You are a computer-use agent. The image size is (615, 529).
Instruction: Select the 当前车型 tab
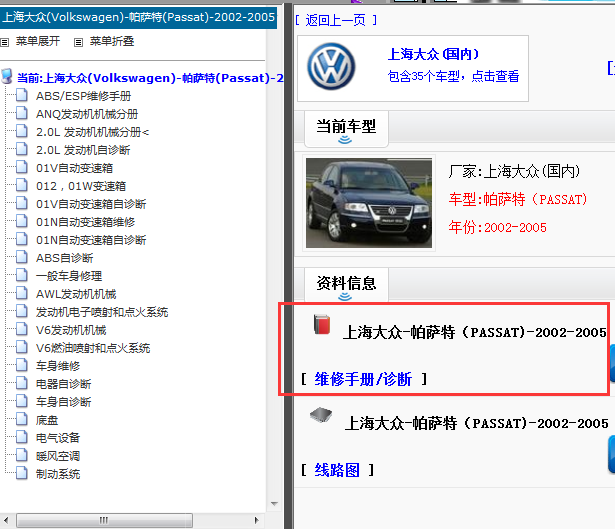[346, 129]
